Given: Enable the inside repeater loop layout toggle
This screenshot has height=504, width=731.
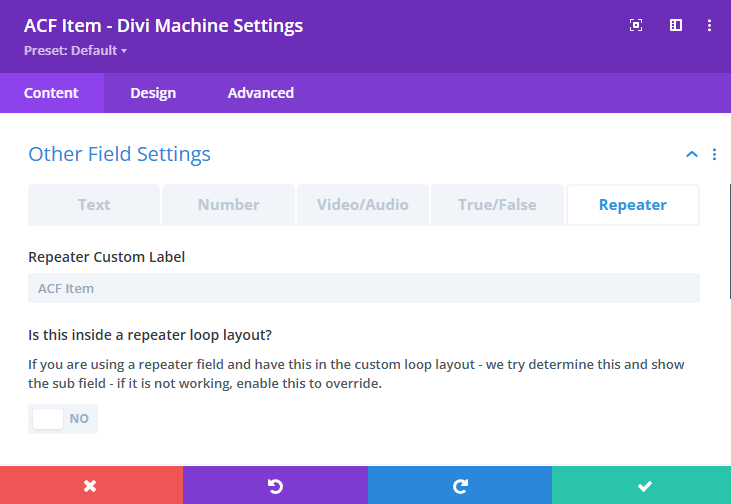Looking at the screenshot, I should click(63, 419).
